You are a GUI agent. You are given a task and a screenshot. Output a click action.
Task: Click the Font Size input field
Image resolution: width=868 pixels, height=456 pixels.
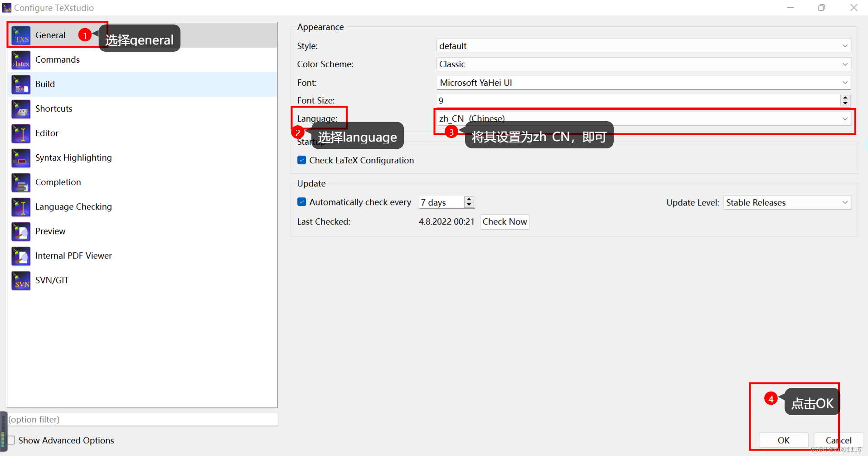638,101
